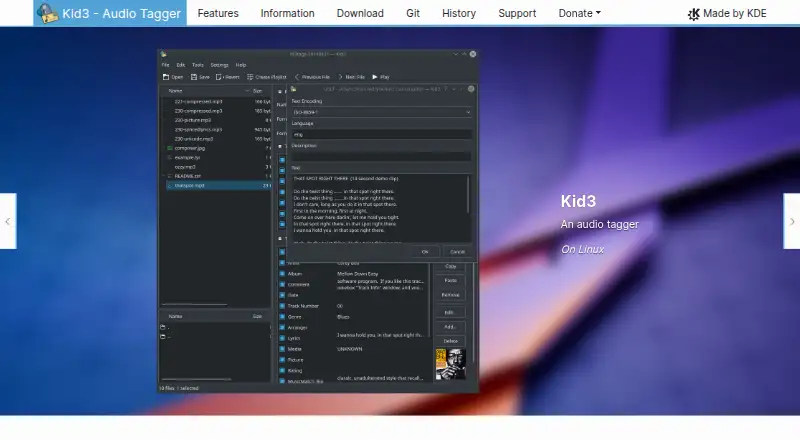Click the Paste button in tag panel
The width and height of the screenshot is (800, 440).
(x=451, y=280)
